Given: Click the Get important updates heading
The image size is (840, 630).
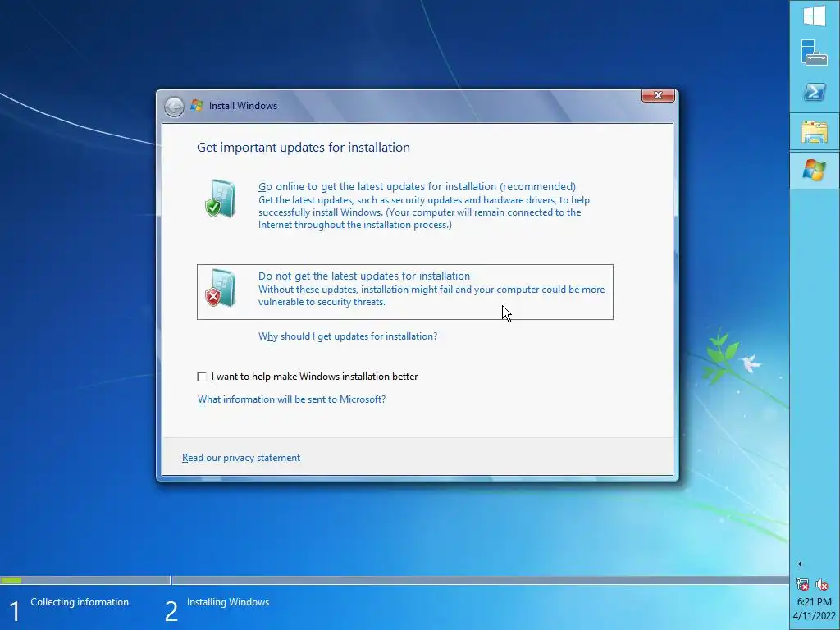Looking at the screenshot, I should pos(304,148).
